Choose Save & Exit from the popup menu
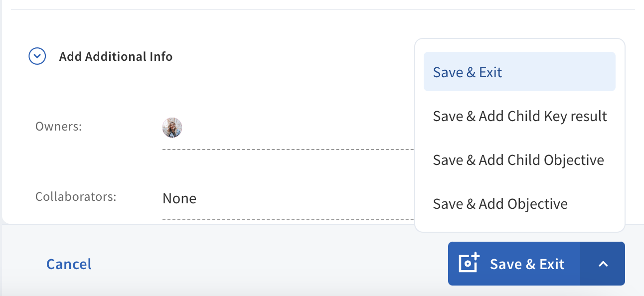 tap(519, 72)
